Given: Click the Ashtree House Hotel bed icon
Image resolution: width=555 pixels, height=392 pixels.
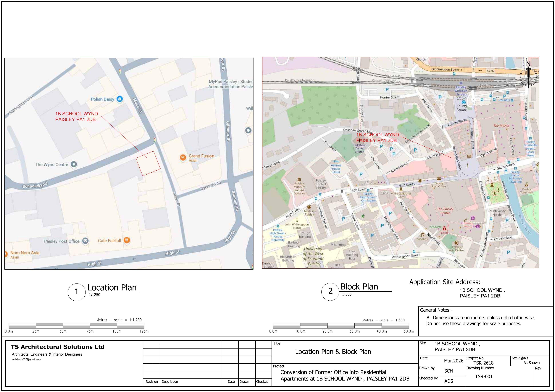Looking at the screenshot, I should click(x=336, y=161).
